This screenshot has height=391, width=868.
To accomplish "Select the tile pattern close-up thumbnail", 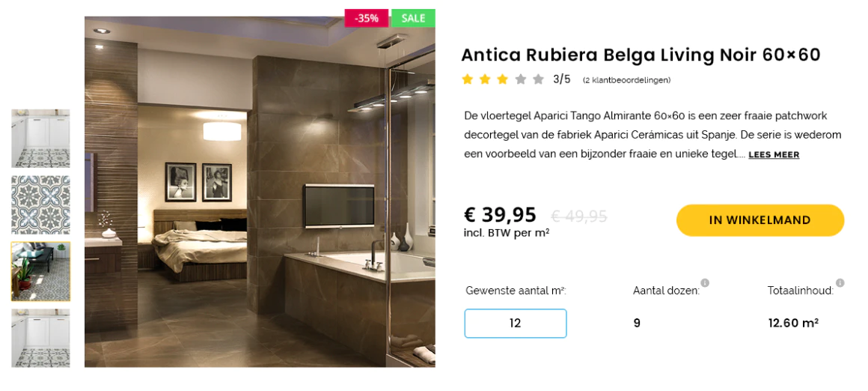I will pos(40,205).
